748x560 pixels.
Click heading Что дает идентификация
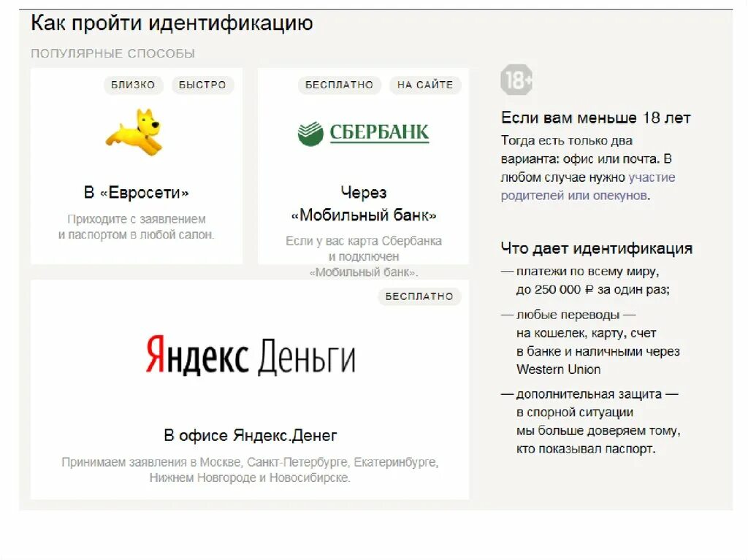pyautogui.click(x=597, y=248)
